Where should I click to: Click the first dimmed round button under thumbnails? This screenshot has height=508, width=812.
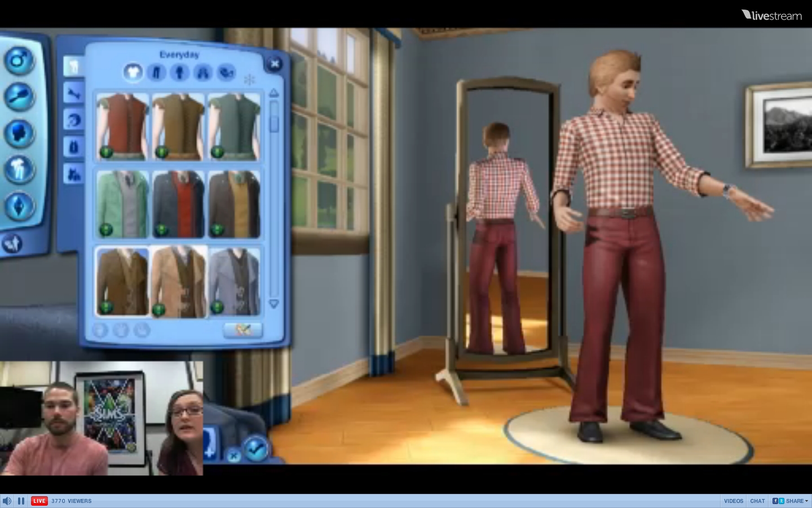click(x=100, y=330)
